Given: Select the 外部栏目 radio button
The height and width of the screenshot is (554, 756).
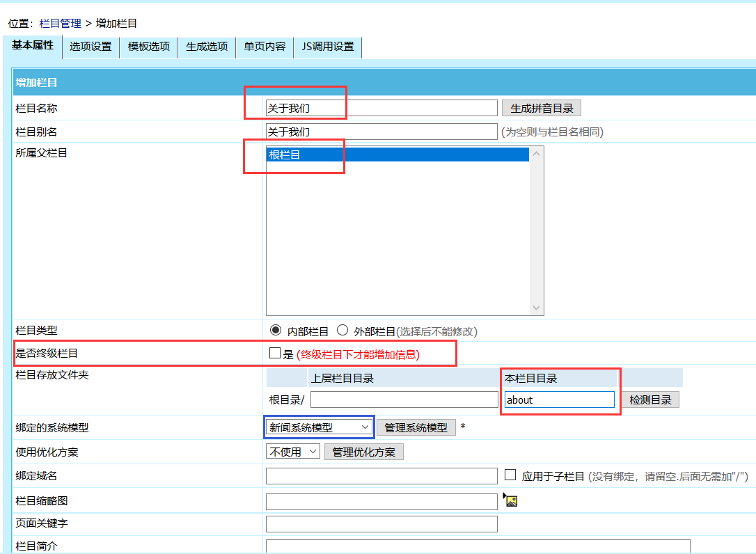Looking at the screenshot, I should [342, 331].
